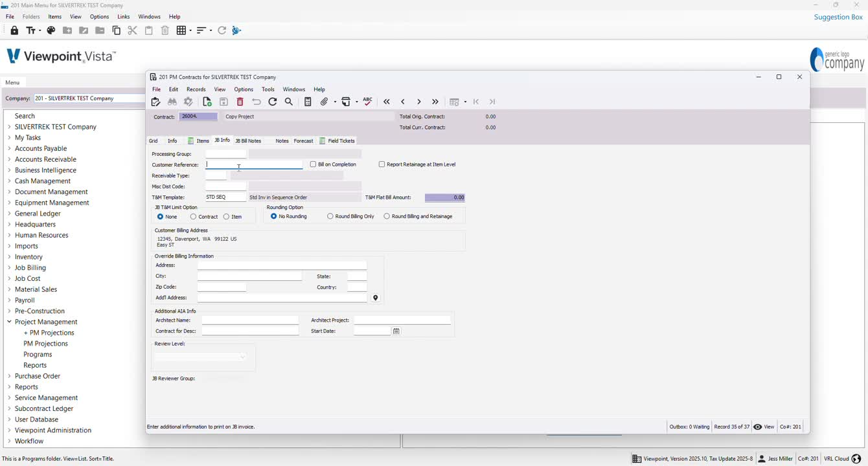
Task: Expand the Job Billing folder
Action: pyautogui.click(x=9, y=268)
